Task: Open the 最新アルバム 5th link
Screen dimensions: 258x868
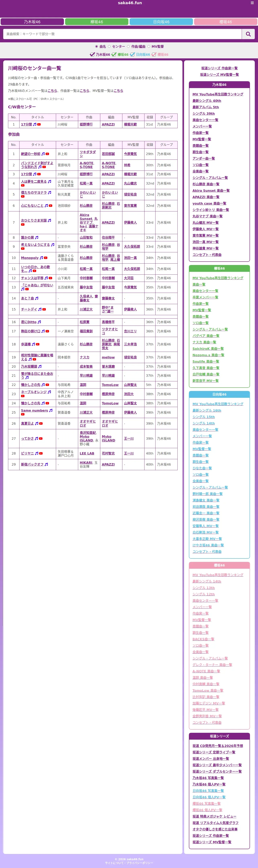Action: [206, 107]
